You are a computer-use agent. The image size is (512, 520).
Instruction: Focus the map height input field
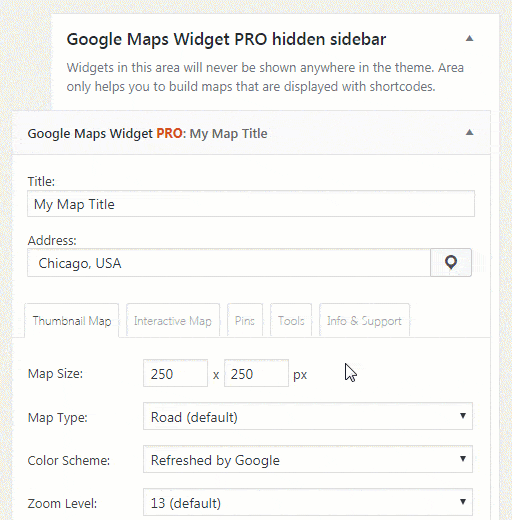pyautogui.click(x=256, y=373)
